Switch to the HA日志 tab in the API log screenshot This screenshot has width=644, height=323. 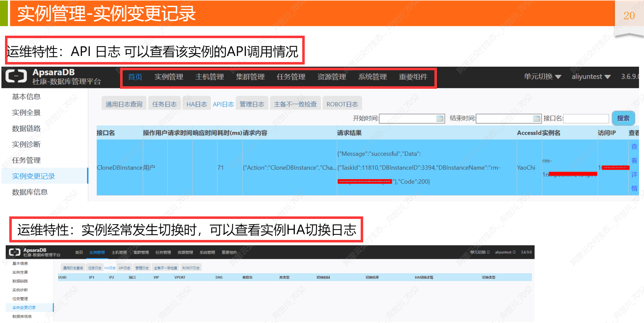[197, 104]
